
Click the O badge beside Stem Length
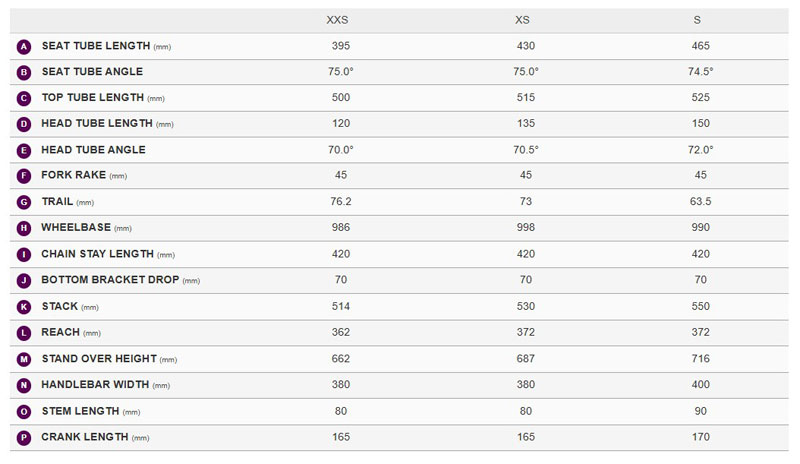coord(25,410)
